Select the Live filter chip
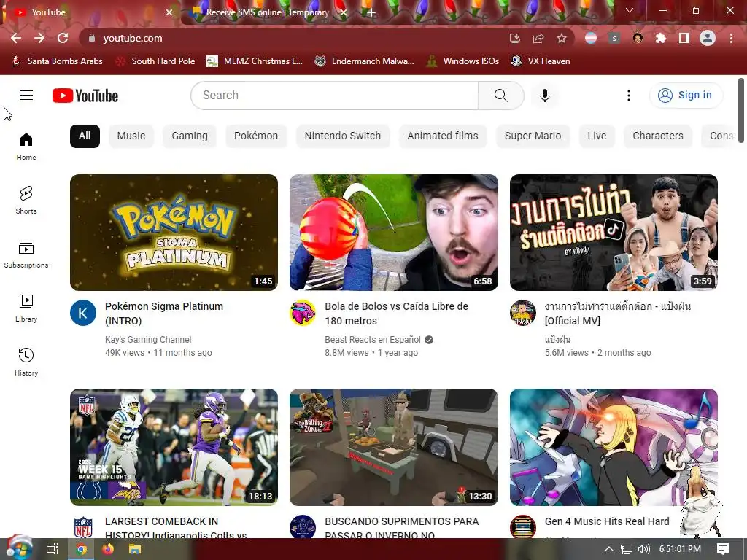 (x=597, y=136)
